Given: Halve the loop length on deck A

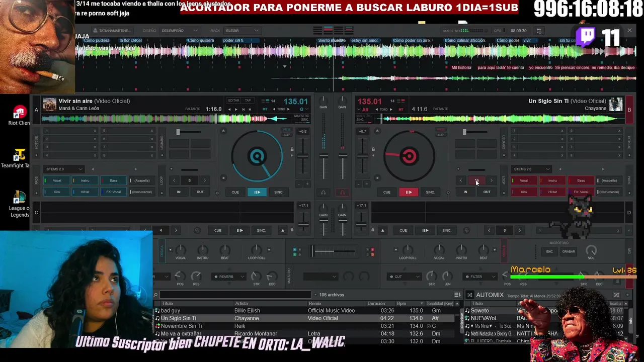Looking at the screenshot, I should [x=174, y=180].
